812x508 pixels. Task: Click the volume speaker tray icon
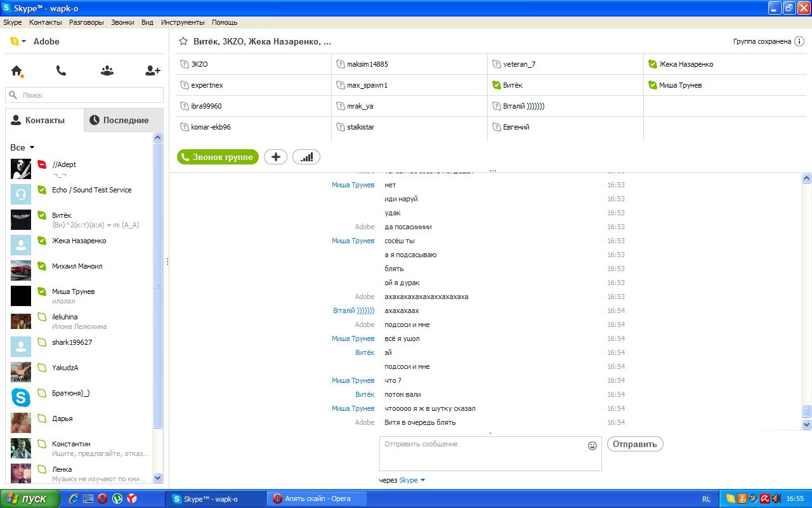coord(776,498)
